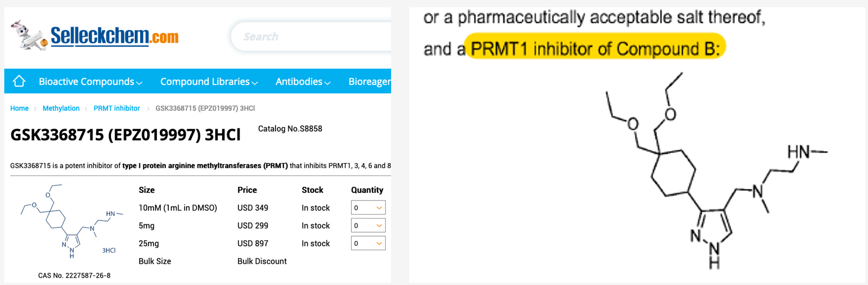The image size is (868, 285).
Task: Open the quantity selector for 10mM size
Action: 368,207
